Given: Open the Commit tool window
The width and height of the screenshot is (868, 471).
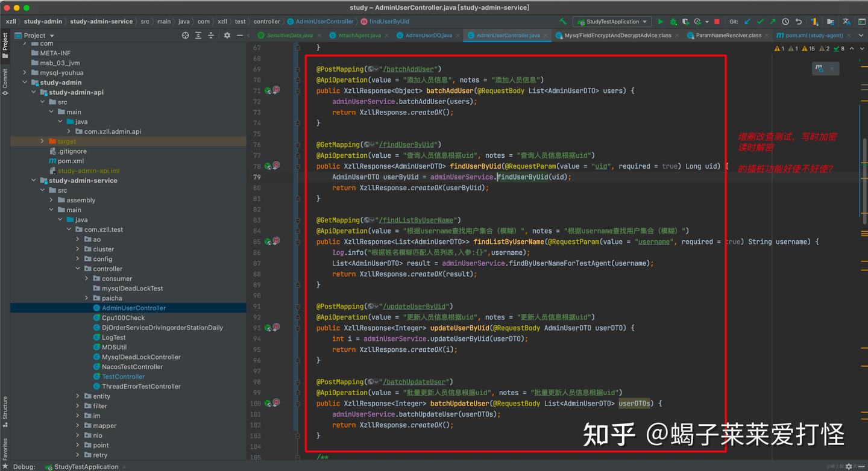Looking at the screenshot, I should click(5, 81).
